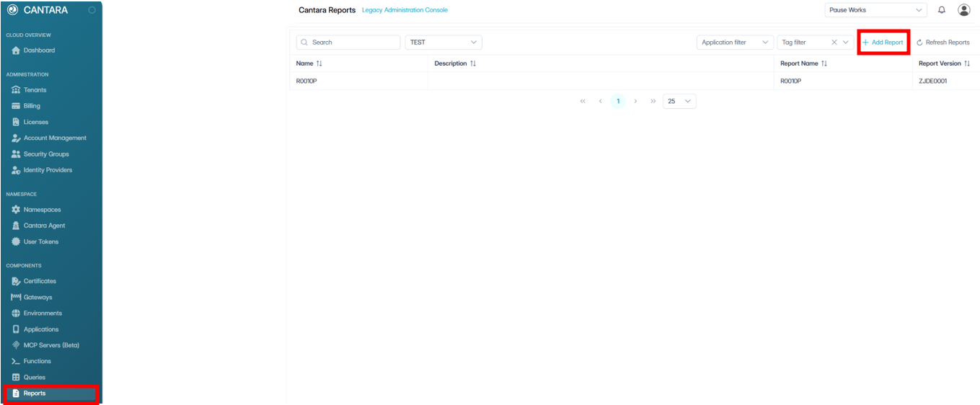
Task: Click ZJDE0001 report version cell
Action: 932,81
